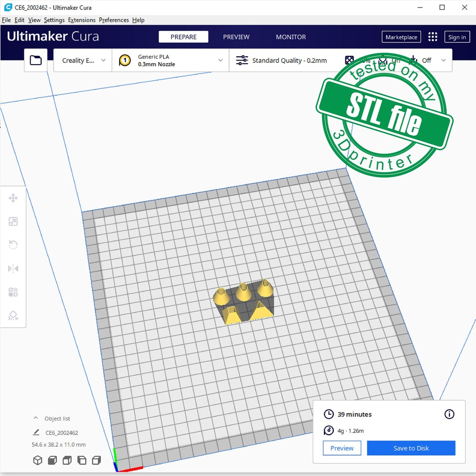The height and width of the screenshot is (476, 476).
Task: Open the Extensions menu
Action: tap(81, 20)
